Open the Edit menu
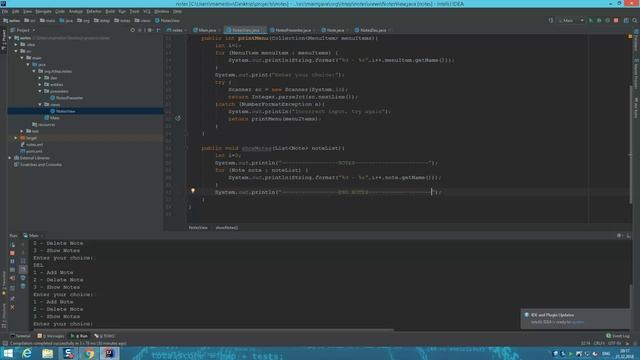640x360 pixels. 16,11
